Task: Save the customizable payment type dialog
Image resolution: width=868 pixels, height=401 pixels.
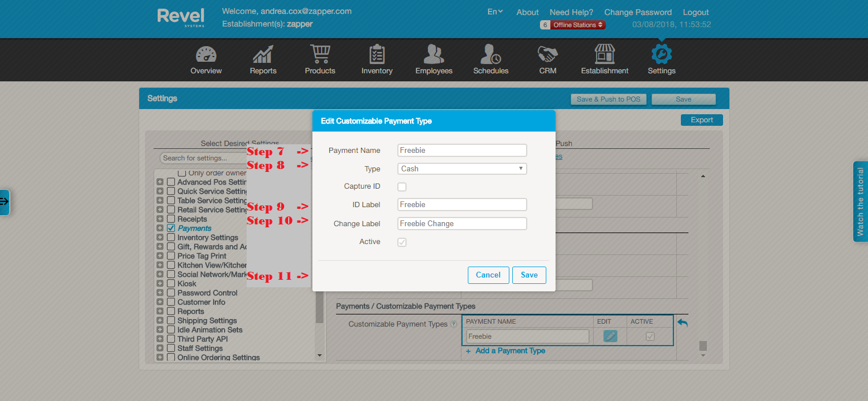Action: 528,275
